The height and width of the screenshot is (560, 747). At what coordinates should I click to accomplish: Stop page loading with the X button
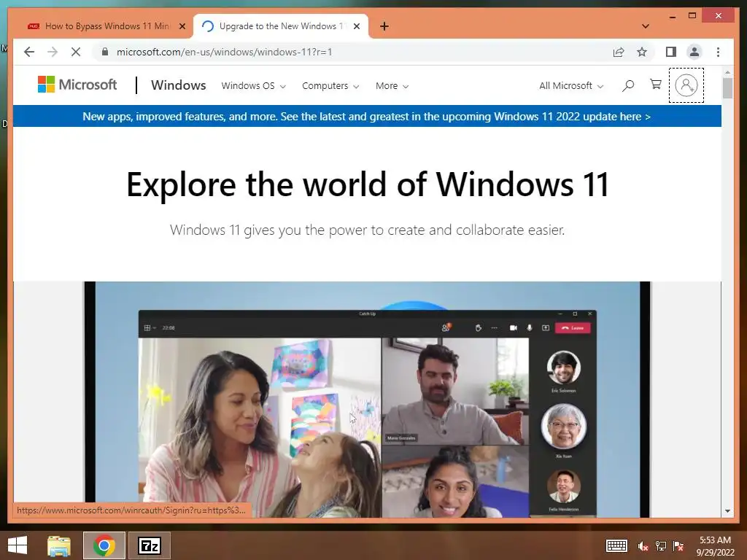(x=76, y=52)
